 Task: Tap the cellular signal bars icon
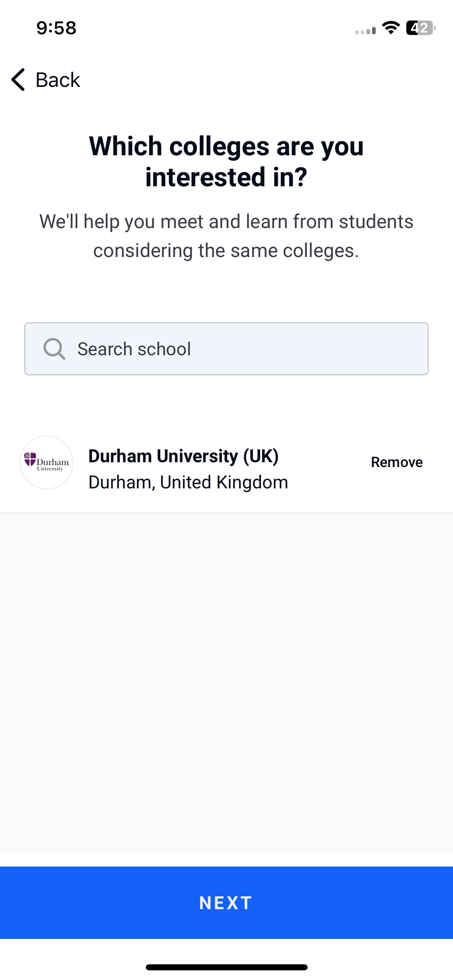[365, 31]
